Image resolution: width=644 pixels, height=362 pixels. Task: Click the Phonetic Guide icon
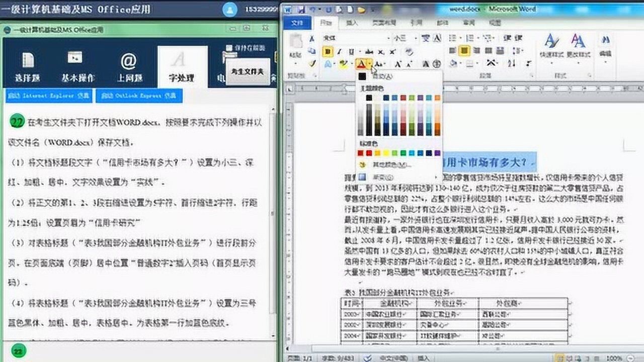click(426, 38)
